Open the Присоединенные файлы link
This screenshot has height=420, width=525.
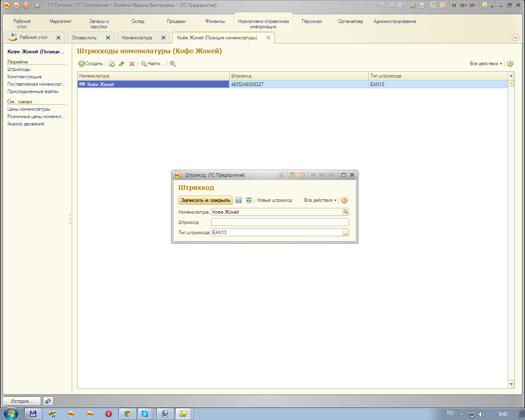click(33, 91)
